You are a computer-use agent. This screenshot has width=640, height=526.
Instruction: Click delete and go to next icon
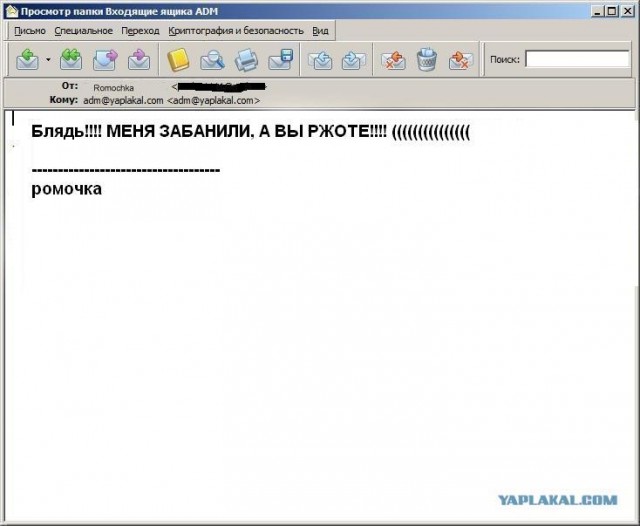pyautogui.click(x=460, y=60)
